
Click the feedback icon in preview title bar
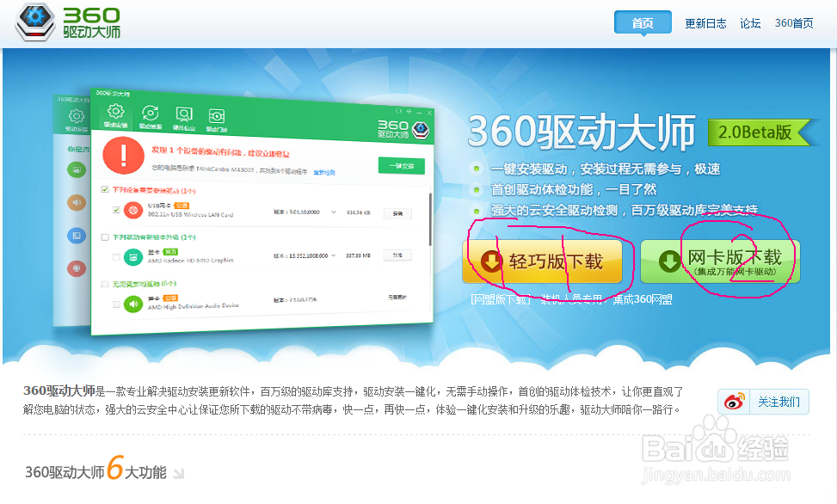(x=398, y=111)
